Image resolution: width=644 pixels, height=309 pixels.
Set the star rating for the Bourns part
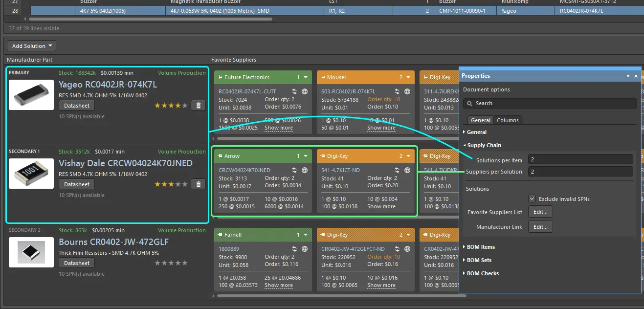tap(171, 263)
